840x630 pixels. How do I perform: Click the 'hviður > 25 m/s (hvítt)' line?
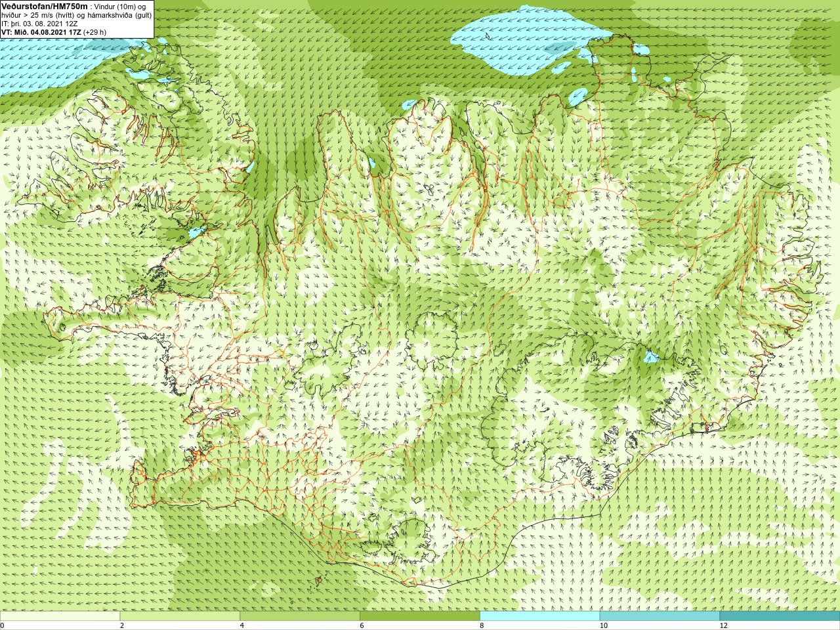[77, 14]
